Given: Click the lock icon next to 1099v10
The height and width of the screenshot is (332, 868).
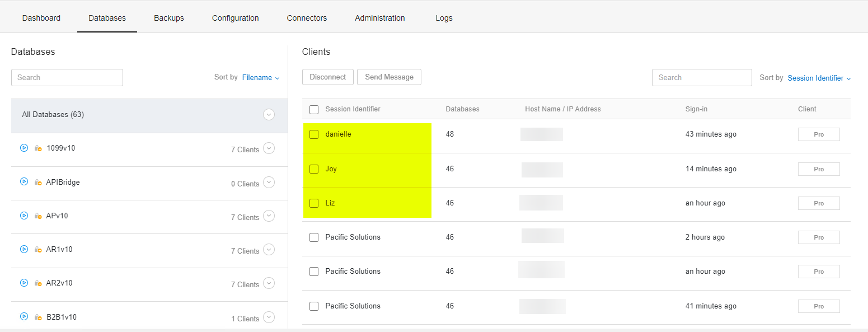Looking at the screenshot, I should point(38,148).
